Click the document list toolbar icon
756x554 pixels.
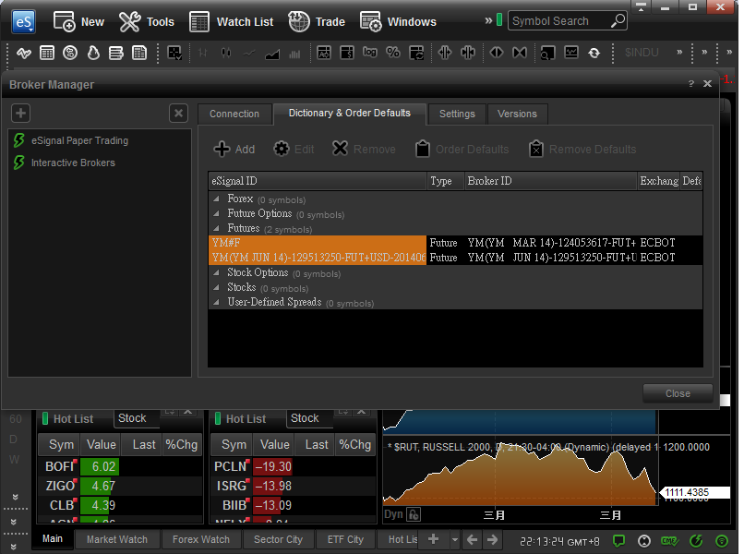pyautogui.click(x=139, y=53)
